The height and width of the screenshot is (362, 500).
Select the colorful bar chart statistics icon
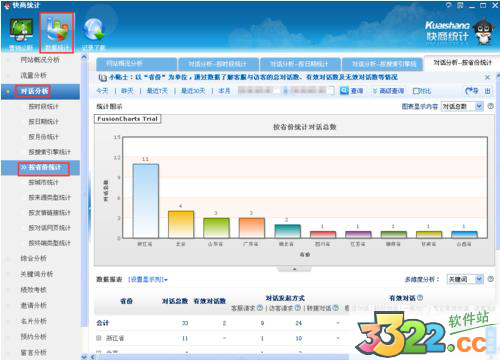click(57, 32)
